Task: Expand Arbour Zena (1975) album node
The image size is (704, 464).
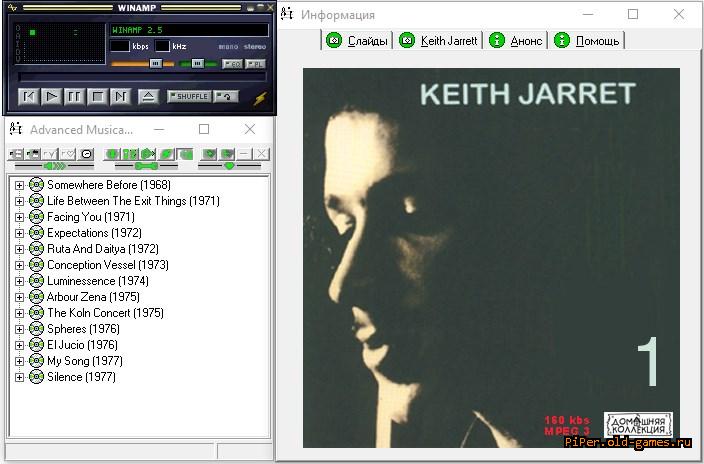Action: click(x=19, y=297)
